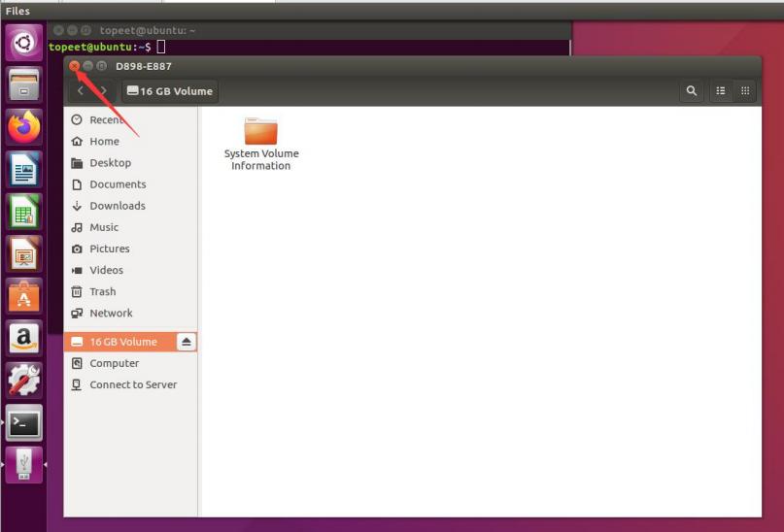This screenshot has width=784, height=532.
Task: Open Videos in sidebar
Action: (130, 270)
